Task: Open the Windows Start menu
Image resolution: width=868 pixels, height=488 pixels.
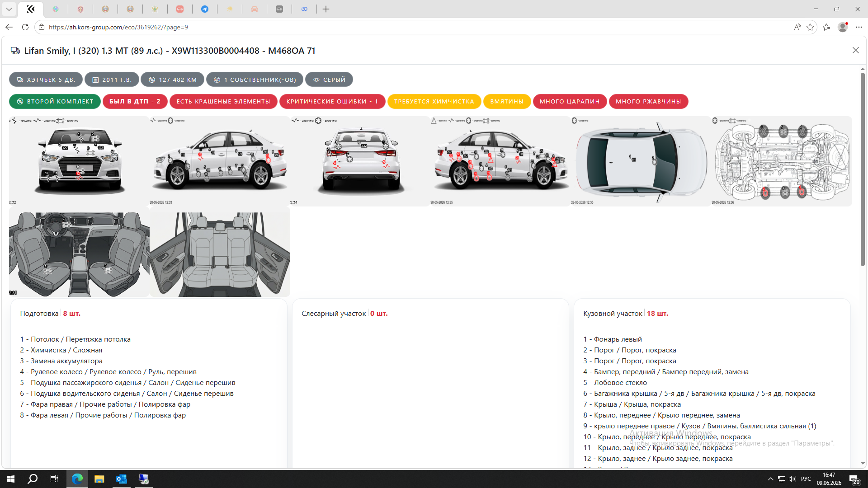Action: pos(11,479)
